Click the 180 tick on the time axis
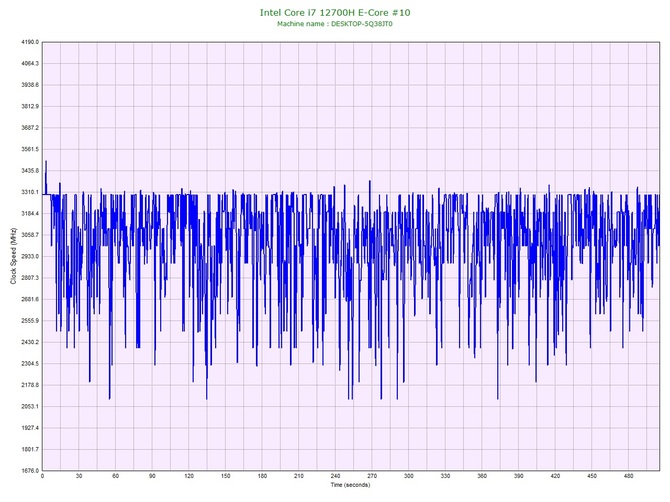670x502 pixels. click(x=262, y=476)
